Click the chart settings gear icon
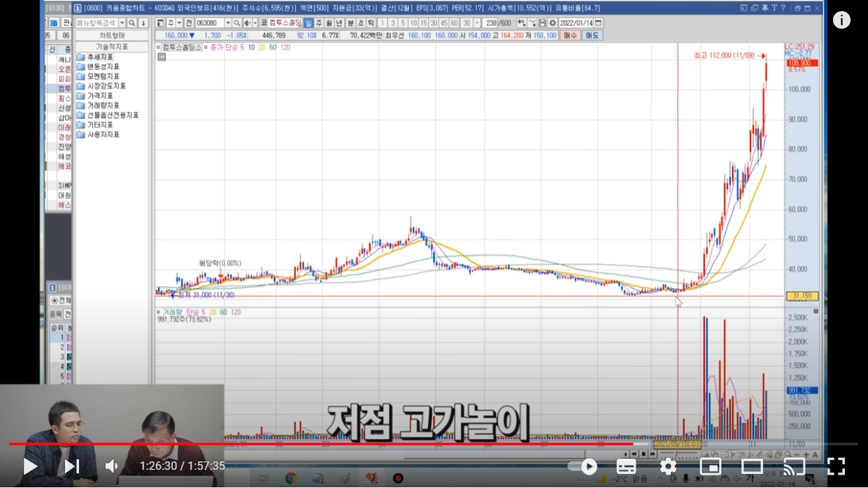The width and height of the screenshot is (868, 488). tap(553, 23)
